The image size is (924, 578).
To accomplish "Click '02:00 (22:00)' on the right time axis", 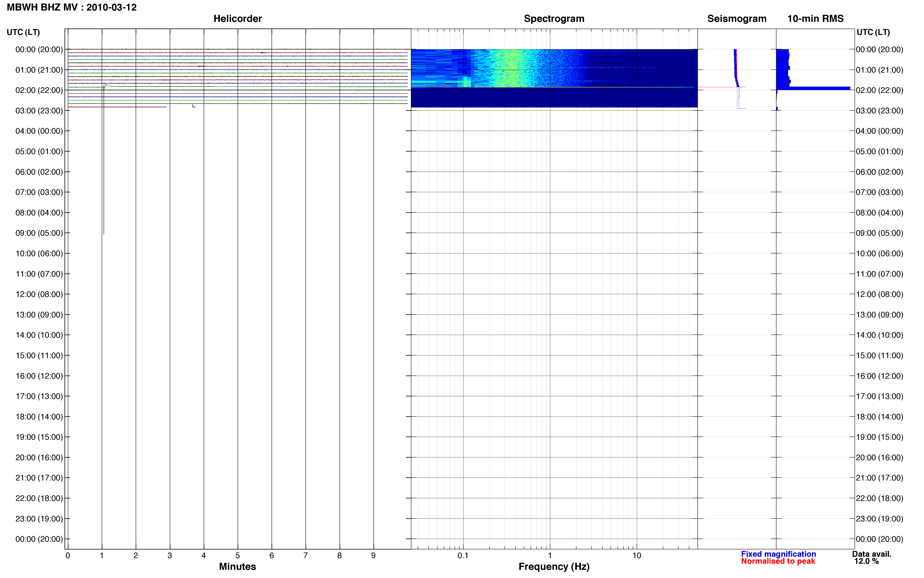I will click(x=879, y=90).
